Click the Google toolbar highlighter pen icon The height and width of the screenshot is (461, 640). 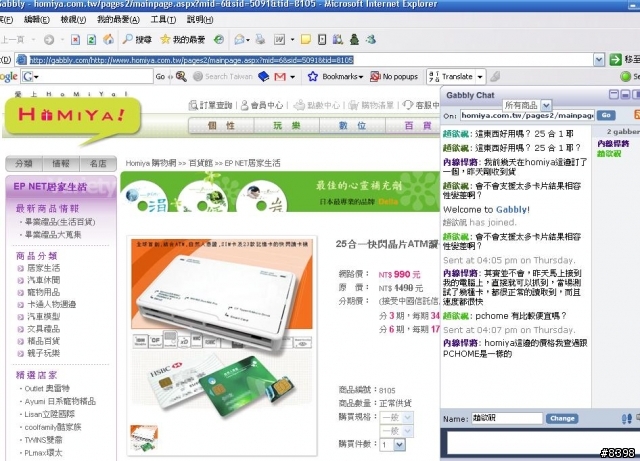(x=495, y=76)
